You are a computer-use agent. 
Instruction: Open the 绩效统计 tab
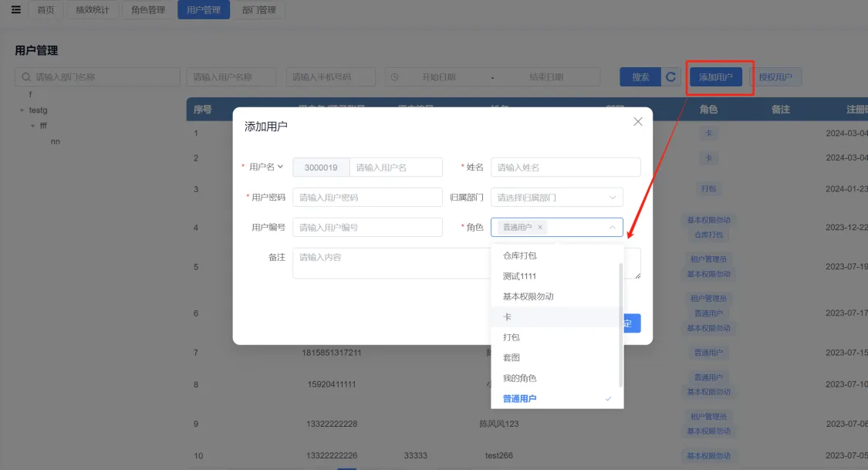[92, 10]
